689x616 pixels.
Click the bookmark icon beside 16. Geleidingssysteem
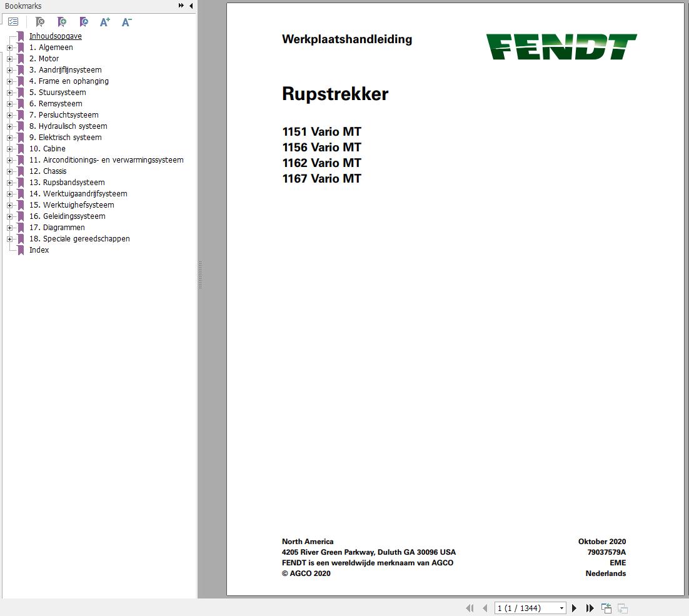(x=20, y=216)
